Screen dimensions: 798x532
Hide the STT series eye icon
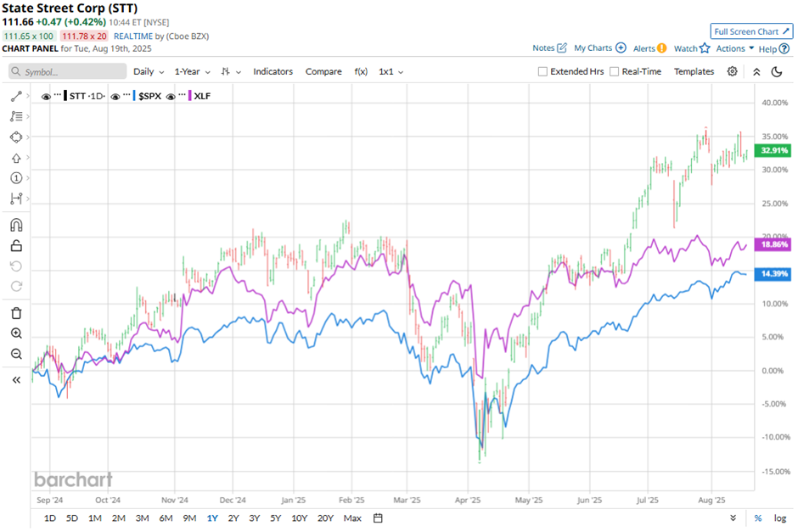pyautogui.click(x=46, y=96)
